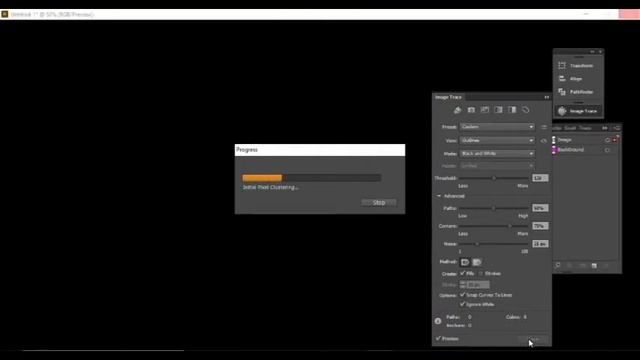Click the Progress dialog title bar
The height and width of the screenshot is (360, 640).
320,150
